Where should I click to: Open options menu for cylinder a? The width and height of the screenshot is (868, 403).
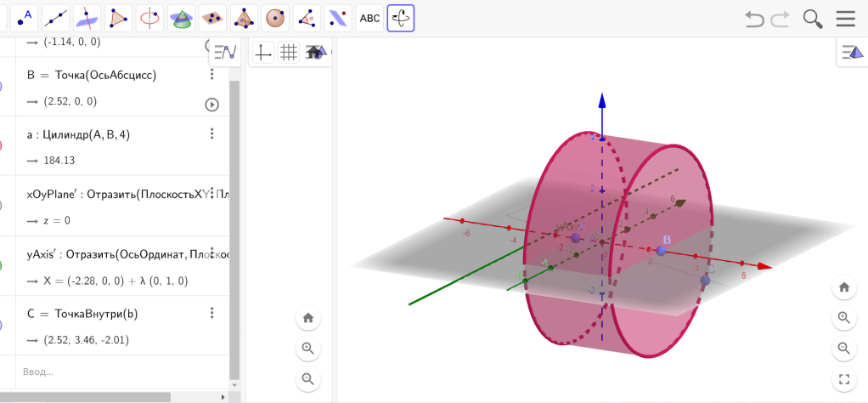point(212,134)
